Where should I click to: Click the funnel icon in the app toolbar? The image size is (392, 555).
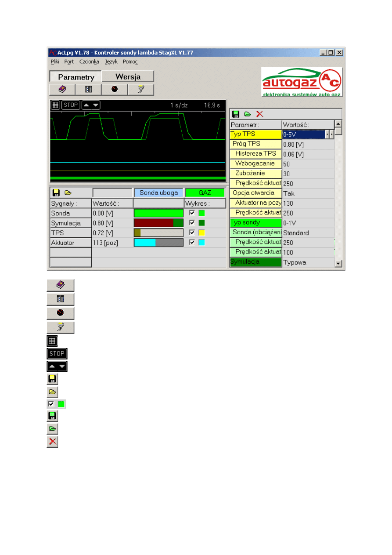coord(141,89)
